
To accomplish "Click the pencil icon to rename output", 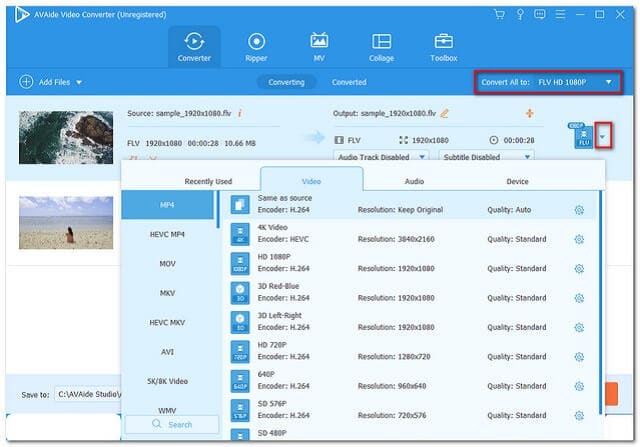I will pyautogui.click(x=444, y=113).
